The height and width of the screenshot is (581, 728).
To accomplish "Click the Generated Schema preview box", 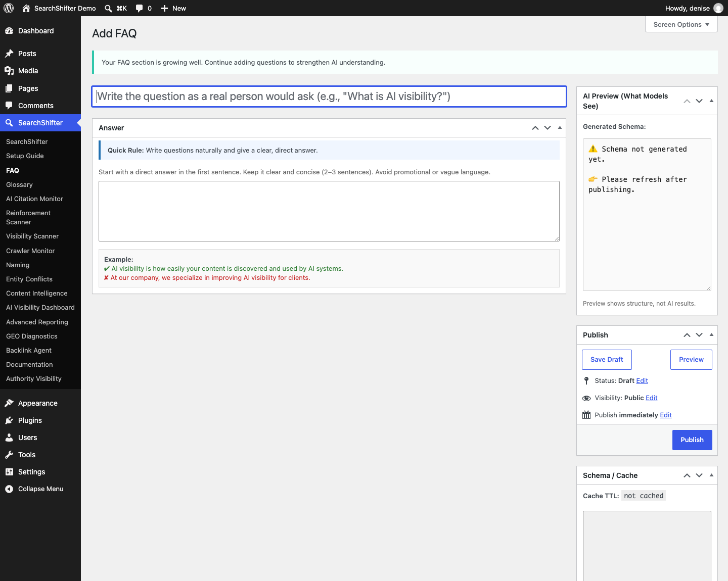I will pos(647,215).
